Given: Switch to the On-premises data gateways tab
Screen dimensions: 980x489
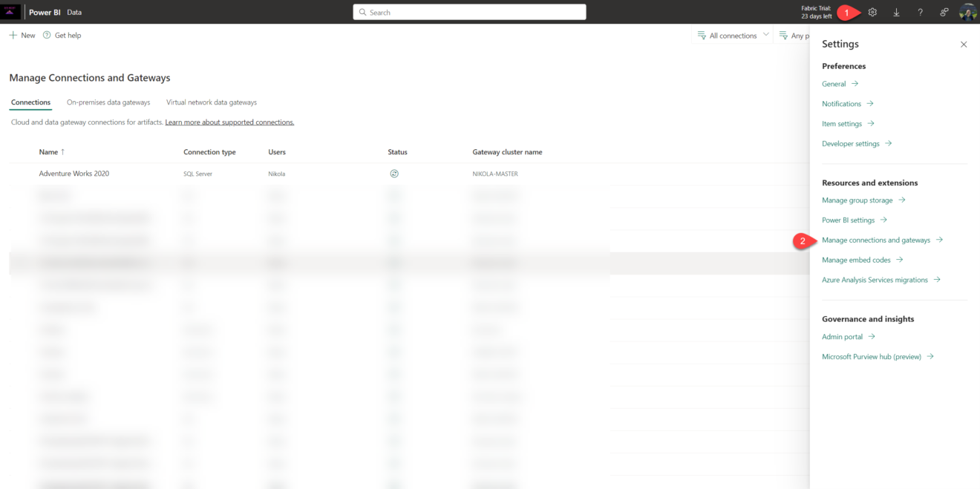Looking at the screenshot, I should [108, 102].
